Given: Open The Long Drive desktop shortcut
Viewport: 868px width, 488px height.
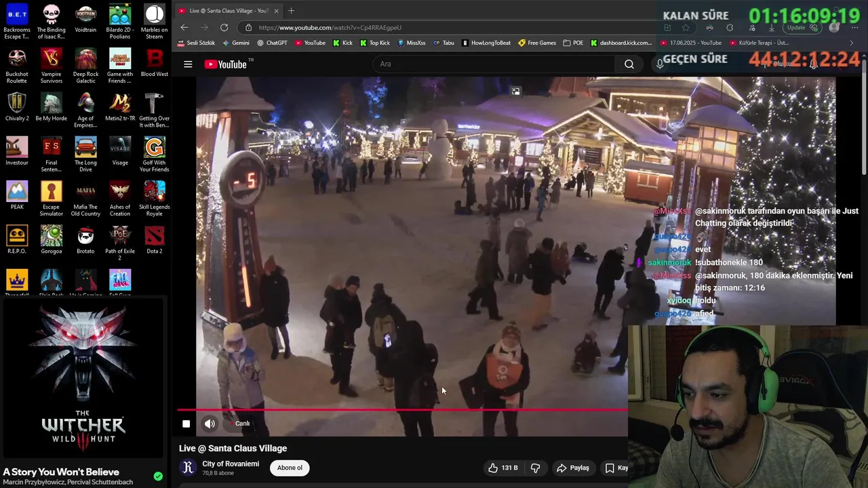Looking at the screenshot, I should pos(85,155).
